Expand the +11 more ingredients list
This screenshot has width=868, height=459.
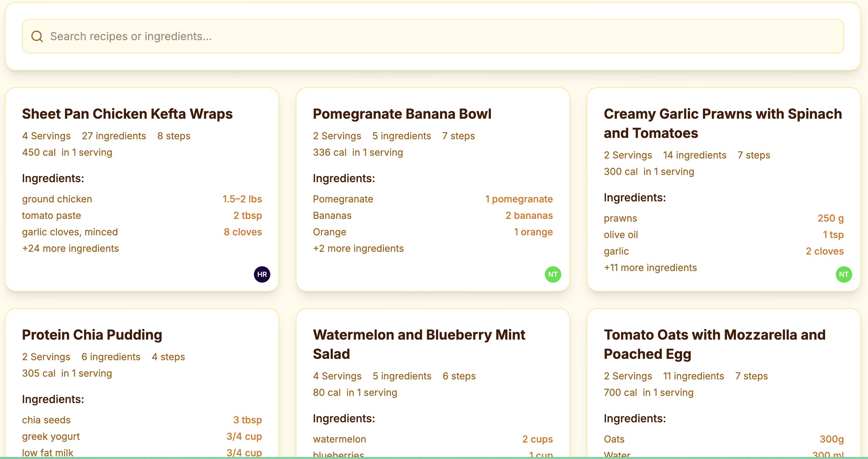[650, 268]
